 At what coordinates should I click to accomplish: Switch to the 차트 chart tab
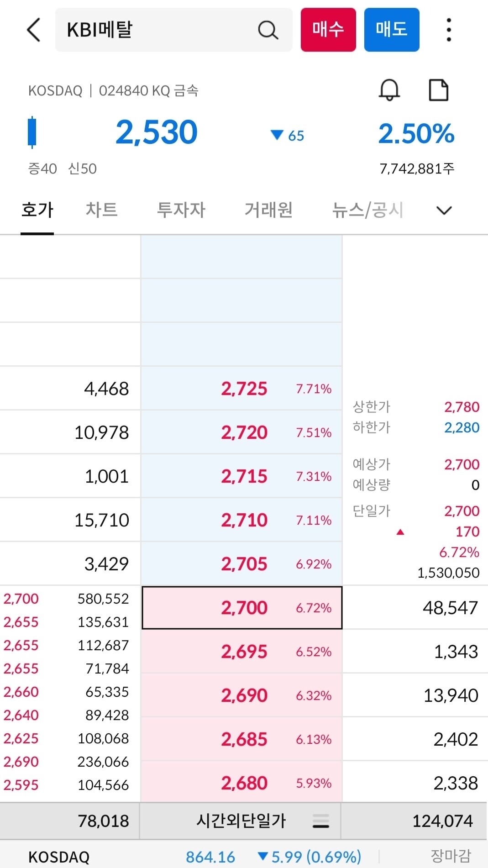102,210
